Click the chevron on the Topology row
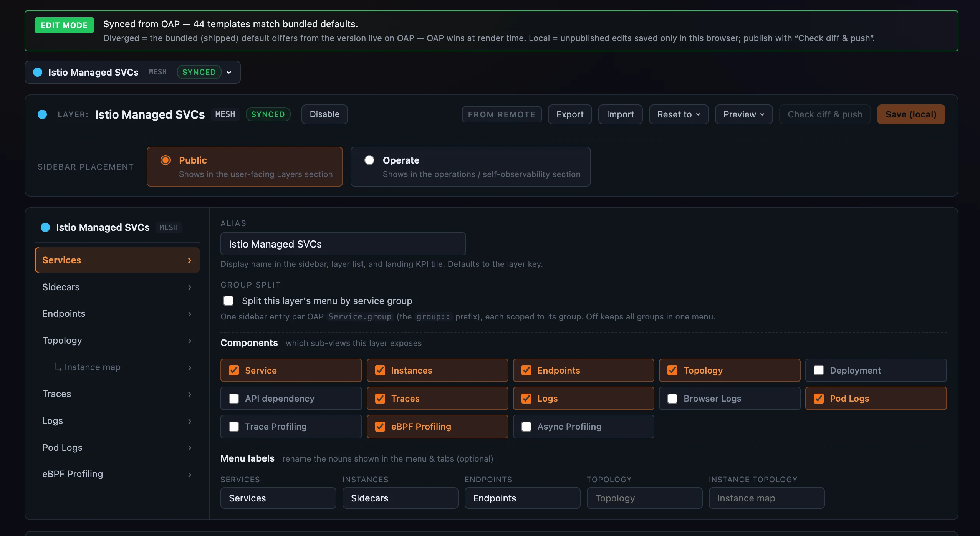 point(190,341)
